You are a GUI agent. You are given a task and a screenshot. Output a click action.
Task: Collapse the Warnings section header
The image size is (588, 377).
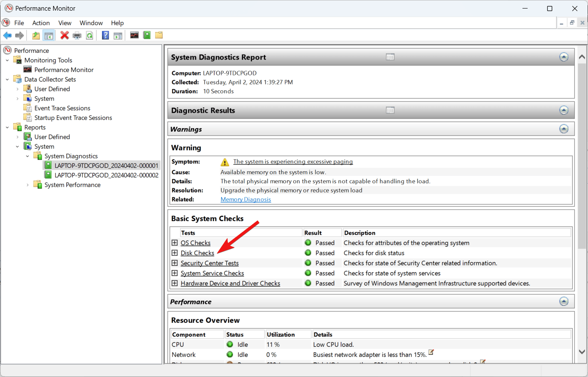564,129
